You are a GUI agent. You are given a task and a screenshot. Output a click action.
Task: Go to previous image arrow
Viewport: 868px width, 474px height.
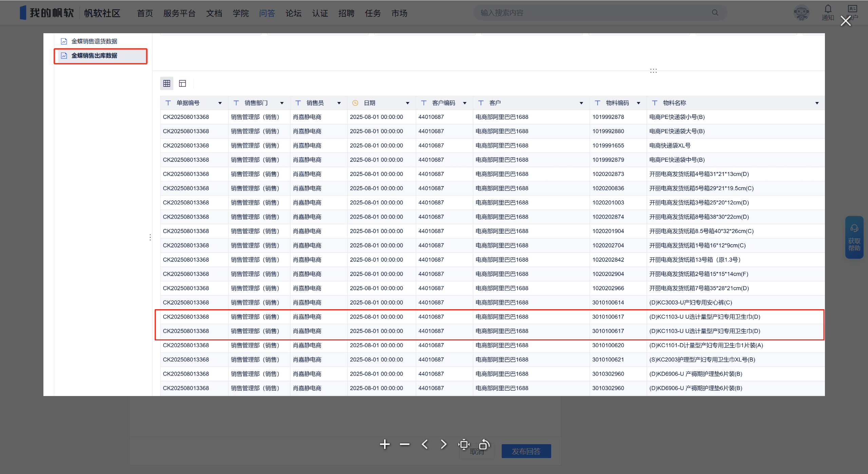coord(425,444)
